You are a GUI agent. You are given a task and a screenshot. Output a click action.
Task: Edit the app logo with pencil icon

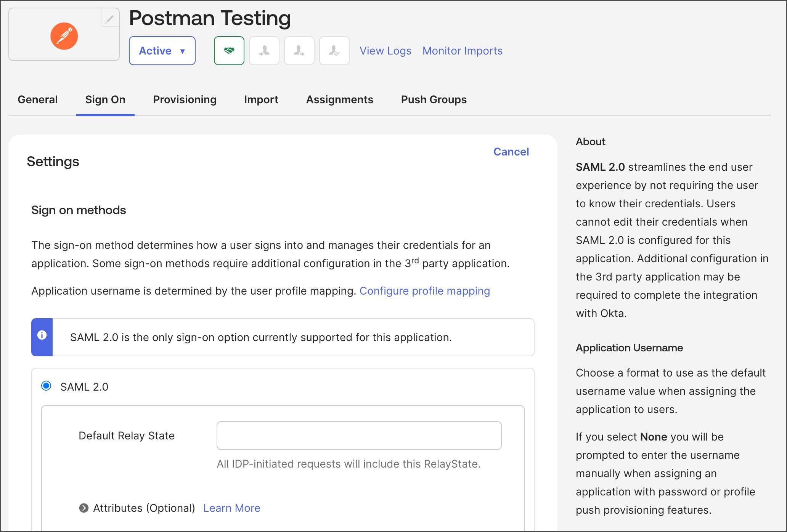point(109,18)
